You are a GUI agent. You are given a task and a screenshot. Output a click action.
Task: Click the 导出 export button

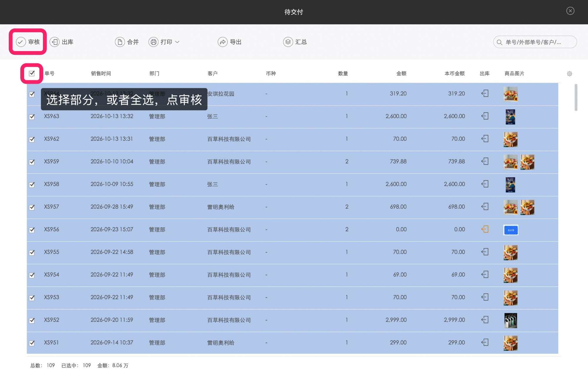pyautogui.click(x=230, y=42)
